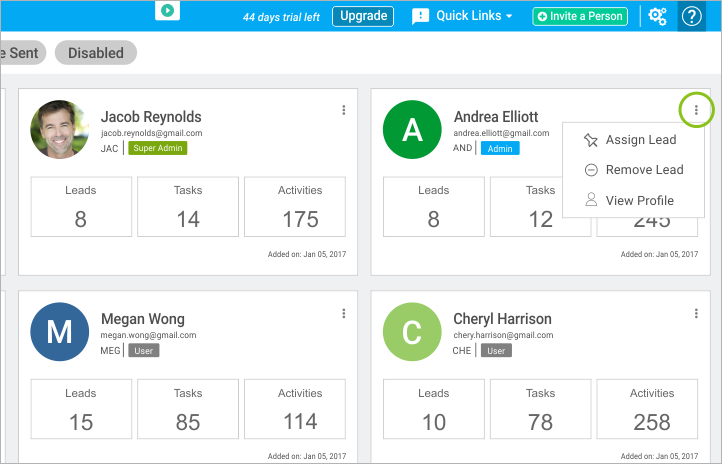Open Cheryl Harrison card options menu
This screenshot has width=722, height=464.
696,313
